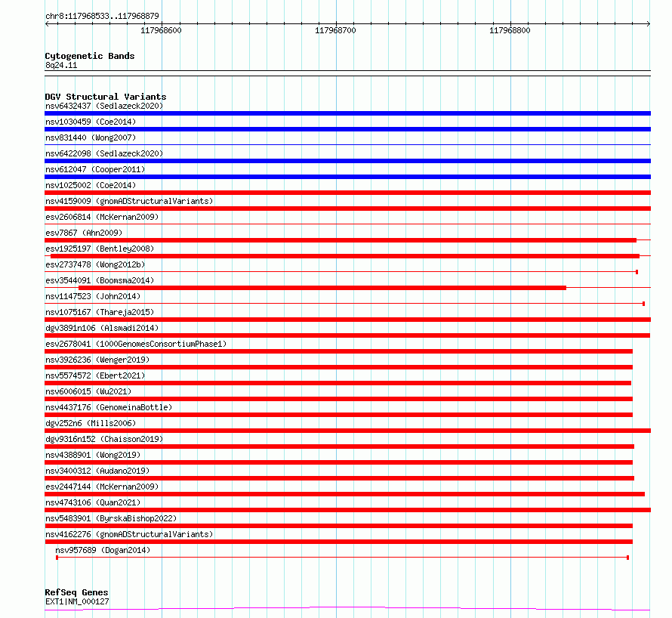The width and height of the screenshot is (672, 618).
Task: Select variant nsv5574572 (Ebert2021) label
Action: [x=95, y=375]
